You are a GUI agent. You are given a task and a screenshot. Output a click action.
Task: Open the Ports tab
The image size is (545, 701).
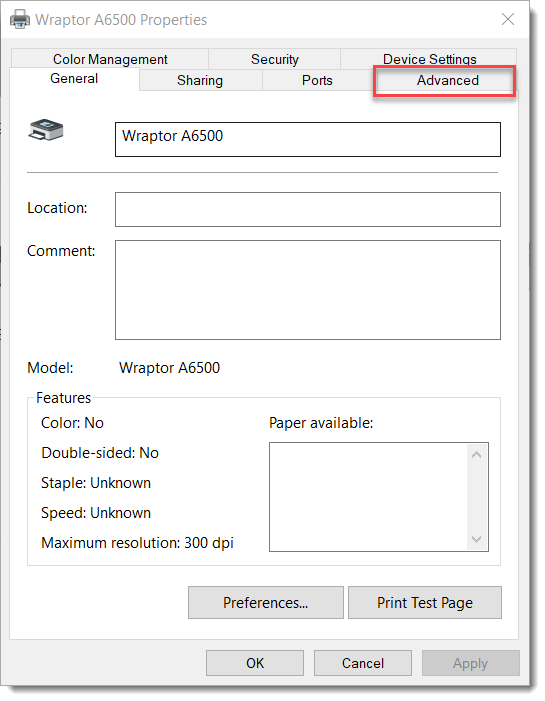[317, 80]
